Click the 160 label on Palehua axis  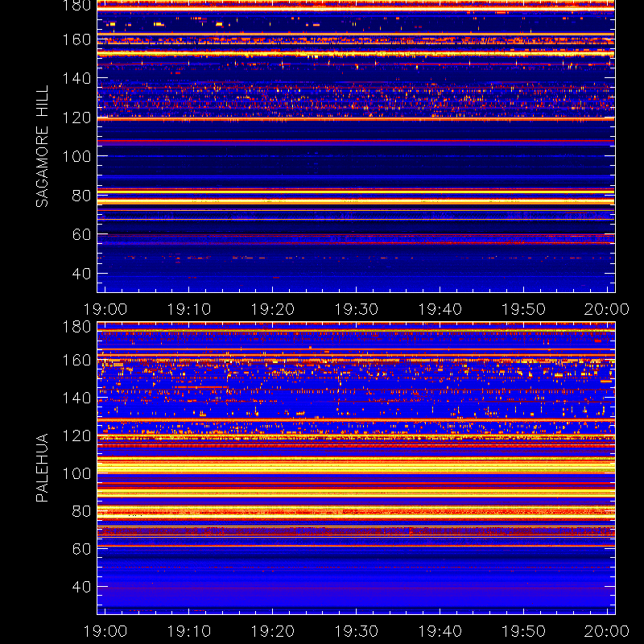76,361
